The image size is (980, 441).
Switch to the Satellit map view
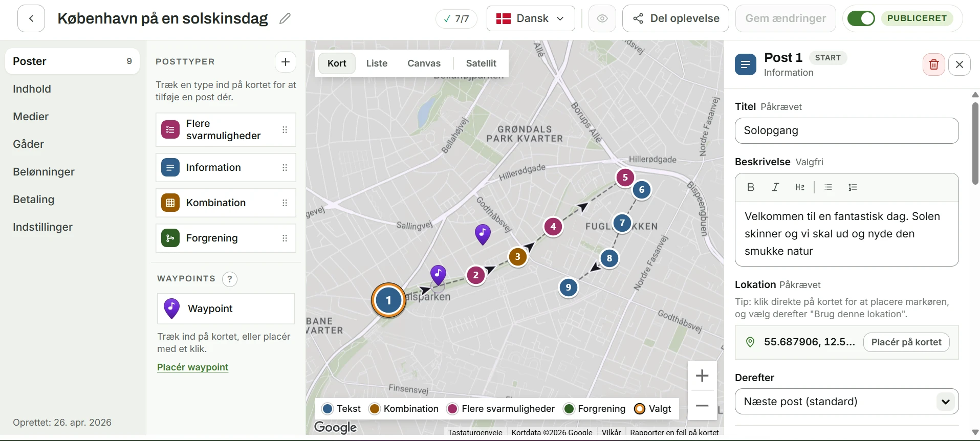tap(481, 63)
